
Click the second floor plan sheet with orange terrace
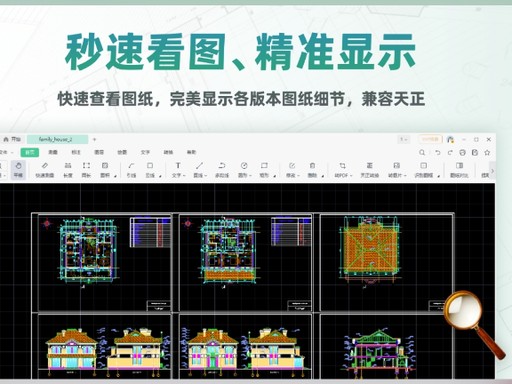click(x=245, y=262)
